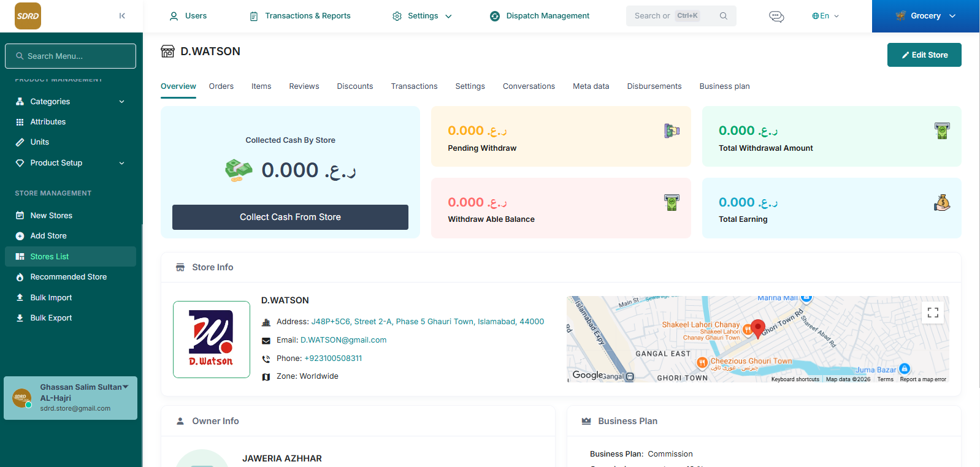Click the D.Watson store logo thumbnail
980x467 pixels.
[x=212, y=340]
